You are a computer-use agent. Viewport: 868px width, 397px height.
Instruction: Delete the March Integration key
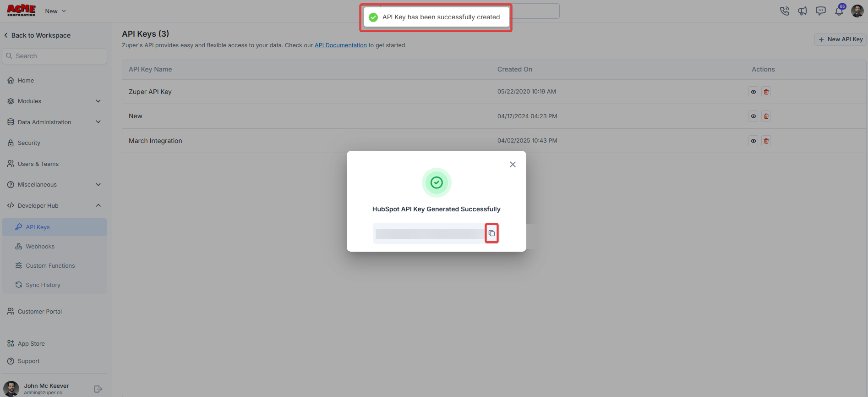click(x=766, y=141)
